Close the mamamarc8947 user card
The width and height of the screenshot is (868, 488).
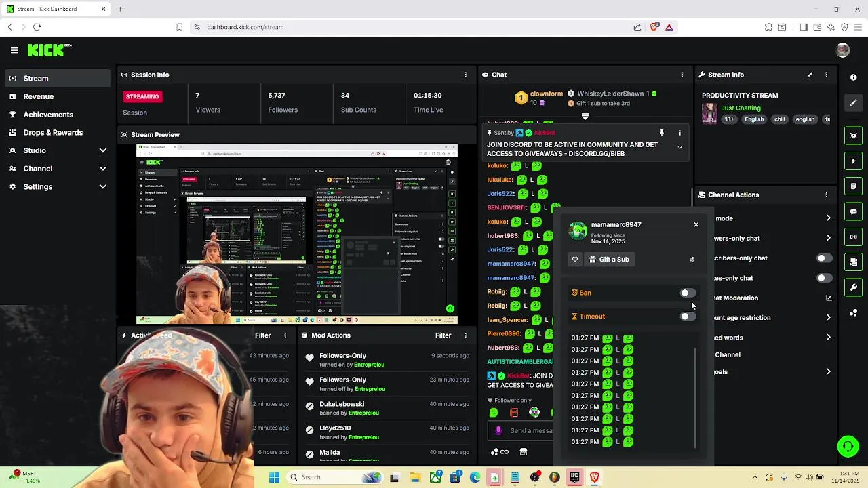coord(696,224)
